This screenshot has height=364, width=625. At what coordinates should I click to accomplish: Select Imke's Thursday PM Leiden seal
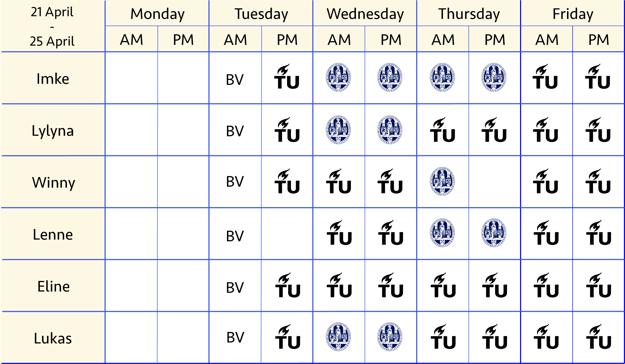tap(494, 77)
